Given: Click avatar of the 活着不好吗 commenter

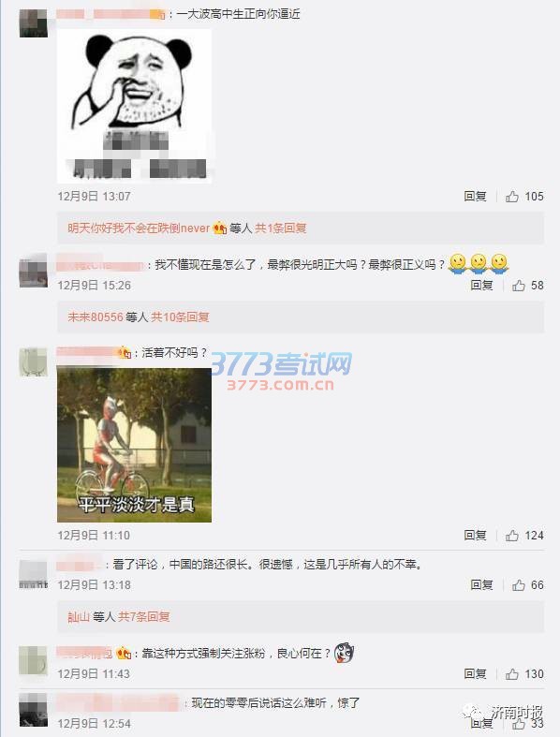Looking at the screenshot, I should coord(34,361).
